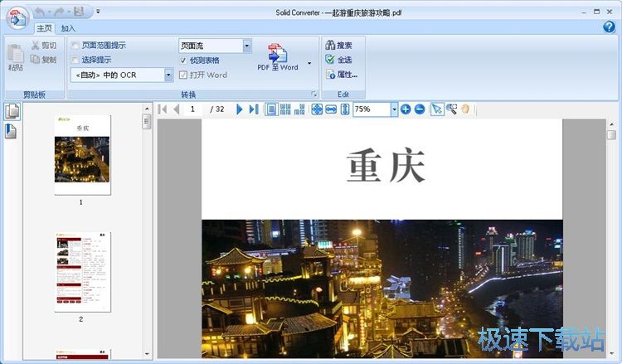Image resolution: width=622 pixels, height=364 pixels.
Task: Open the 页面流 layout dropdown
Action: [247, 46]
